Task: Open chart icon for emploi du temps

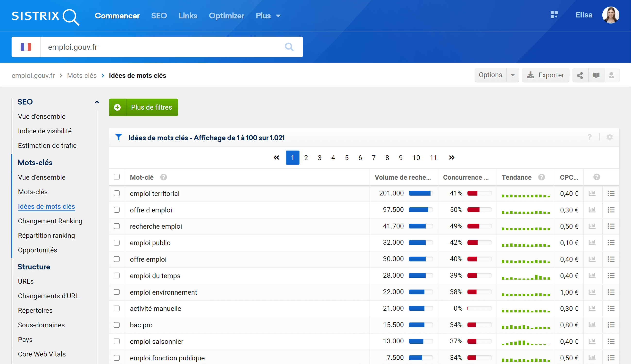Action: pyautogui.click(x=592, y=276)
